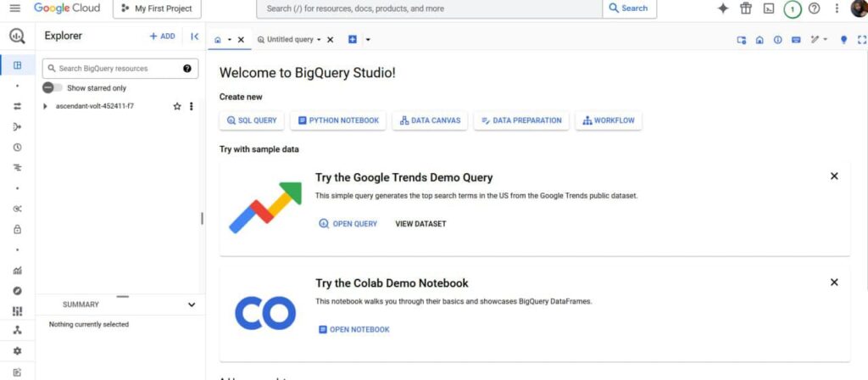The height and width of the screenshot is (380, 868).
Task: Click the Search button in header
Action: [630, 8]
